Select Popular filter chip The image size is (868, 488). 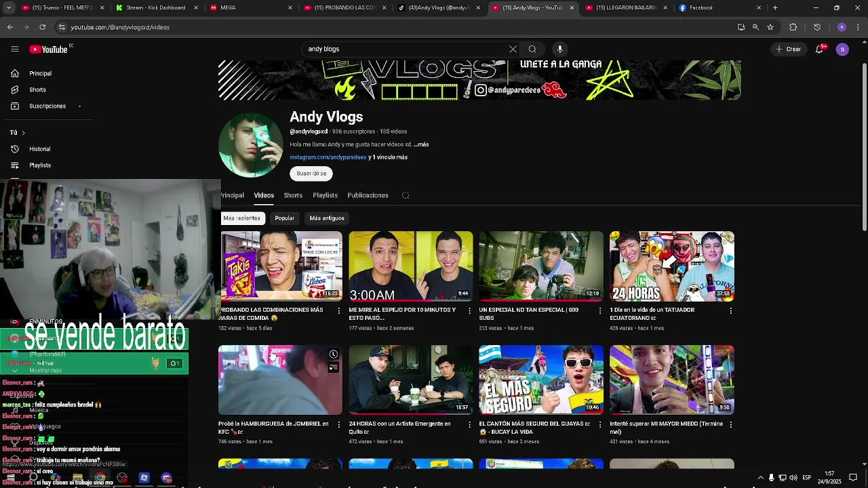[x=285, y=218]
